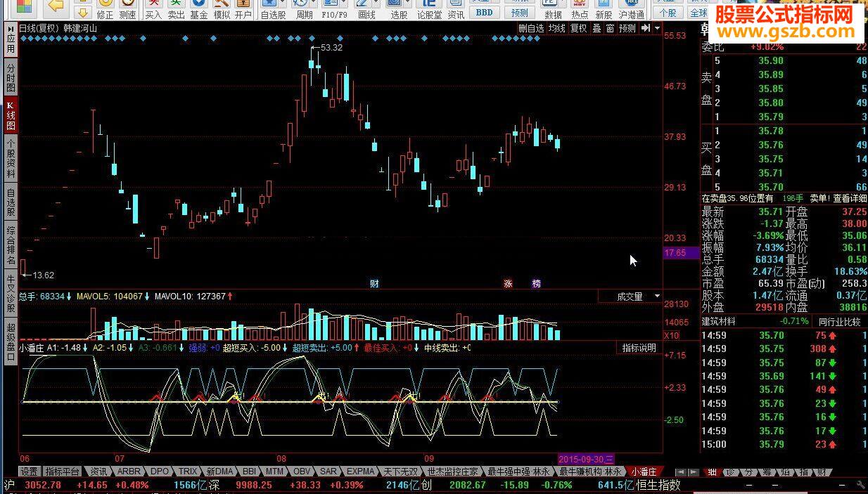Switch to the ARBR indicator tab
The image size is (868, 494).
(129, 472)
